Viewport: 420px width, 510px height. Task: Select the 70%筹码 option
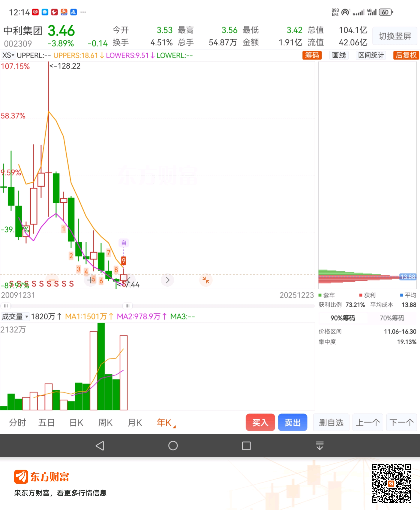392,318
